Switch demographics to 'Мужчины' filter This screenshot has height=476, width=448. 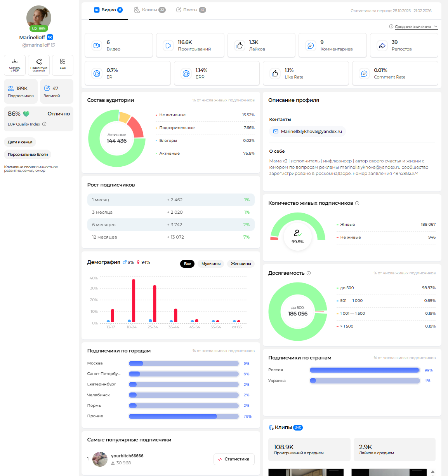coord(211,263)
